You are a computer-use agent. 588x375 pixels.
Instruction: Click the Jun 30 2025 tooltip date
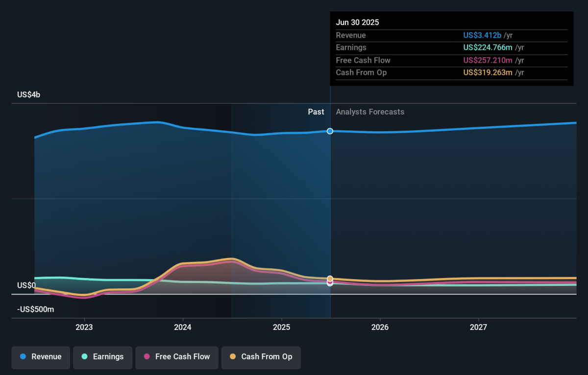[x=357, y=23]
